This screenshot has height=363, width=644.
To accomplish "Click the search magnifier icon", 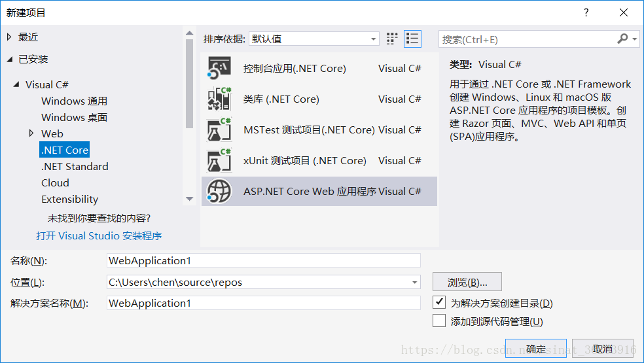I will 622,39.
